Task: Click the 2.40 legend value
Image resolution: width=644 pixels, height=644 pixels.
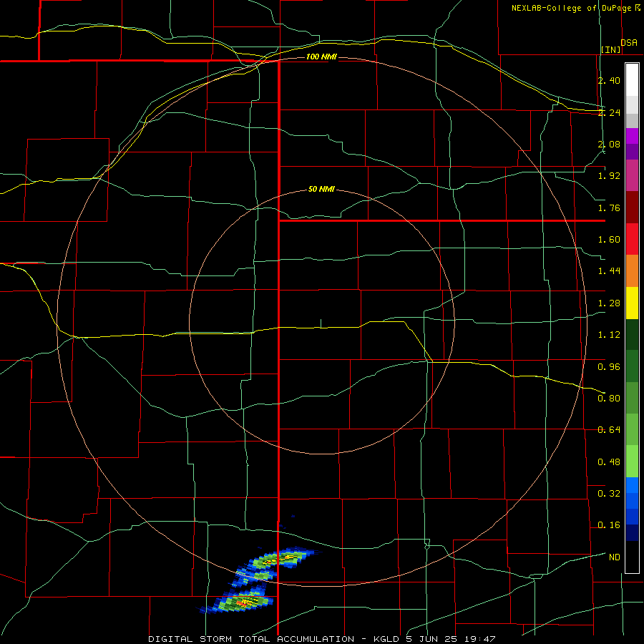Action: pyautogui.click(x=609, y=80)
